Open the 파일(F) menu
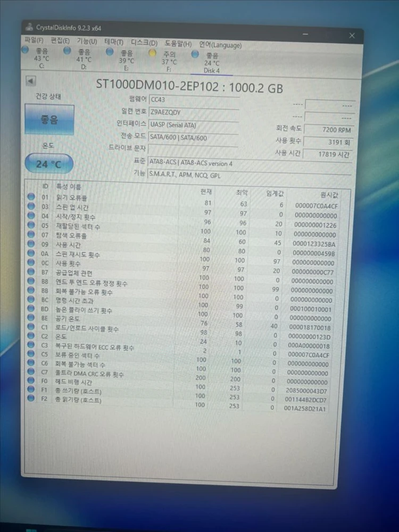 [34, 40]
